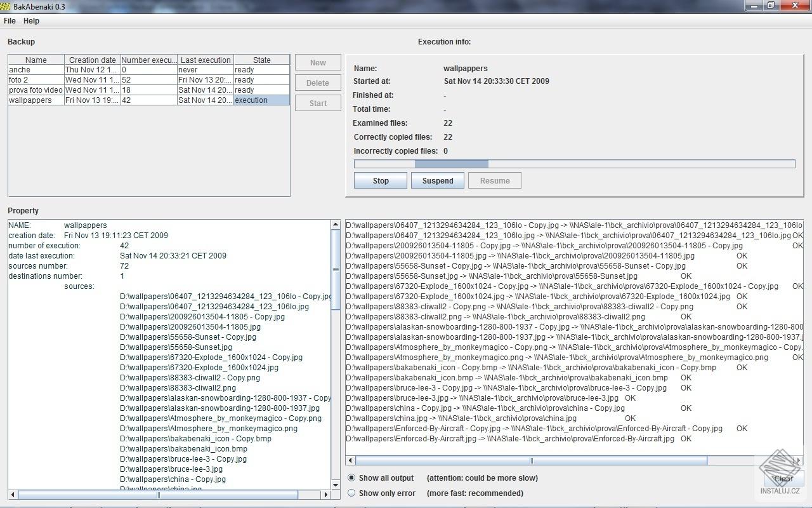Click log line for bruce-lee-3.jpg
Viewport: 812px width, 508px height.
pyautogui.click(x=490, y=398)
